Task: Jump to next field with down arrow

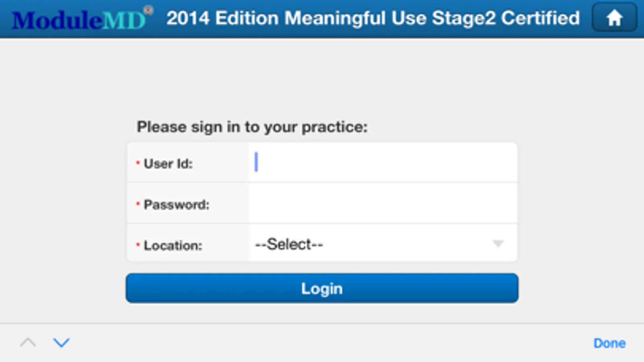Action: (x=61, y=343)
